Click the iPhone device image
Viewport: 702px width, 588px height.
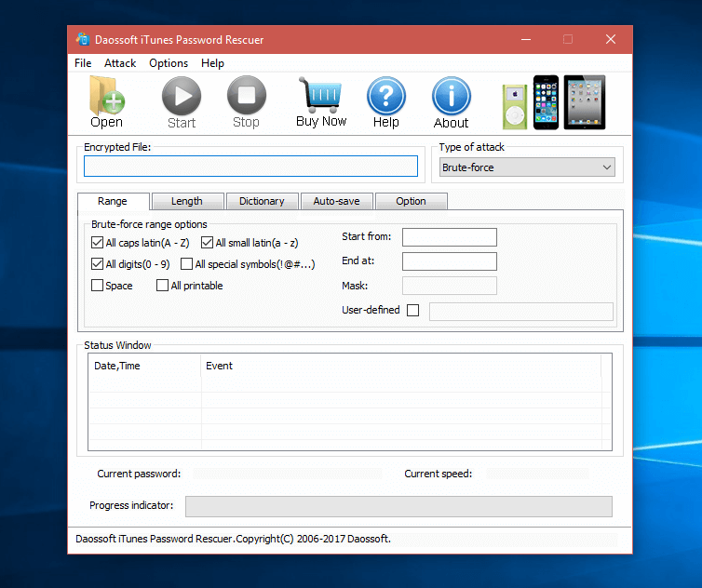[x=547, y=102]
